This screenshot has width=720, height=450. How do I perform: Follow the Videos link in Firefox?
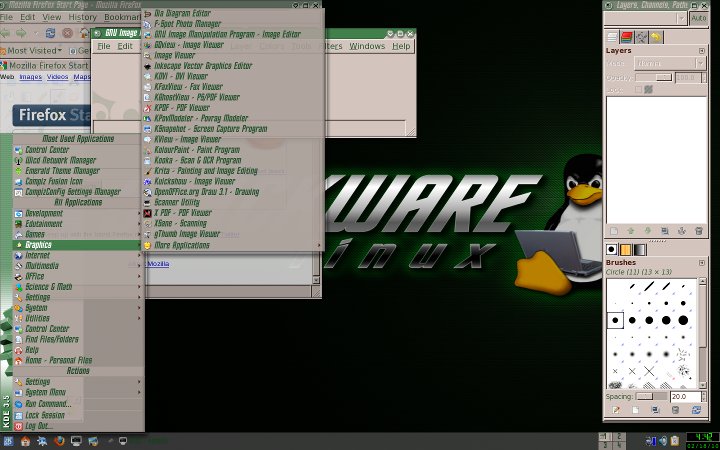pyautogui.click(x=57, y=77)
